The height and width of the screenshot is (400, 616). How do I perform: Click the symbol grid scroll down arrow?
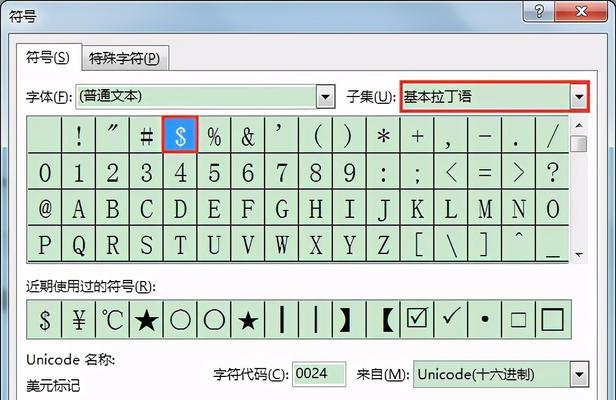pyautogui.click(x=579, y=255)
